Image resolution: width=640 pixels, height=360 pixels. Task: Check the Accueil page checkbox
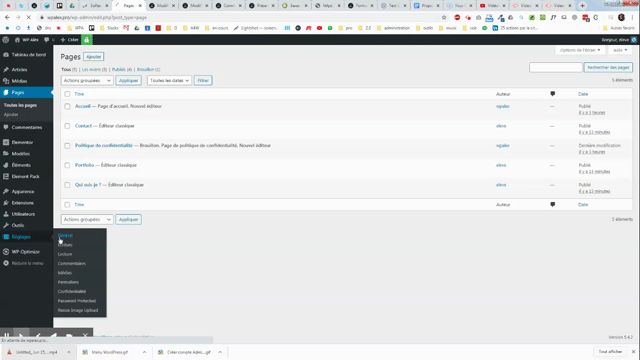[x=67, y=106]
